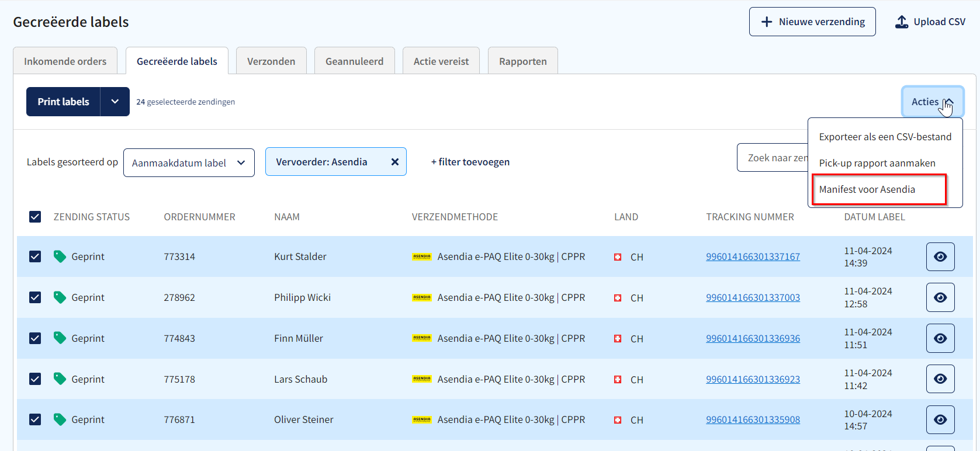Click ZENDING STATUS column header
Viewport: 980px width, 451px height.
(92, 217)
